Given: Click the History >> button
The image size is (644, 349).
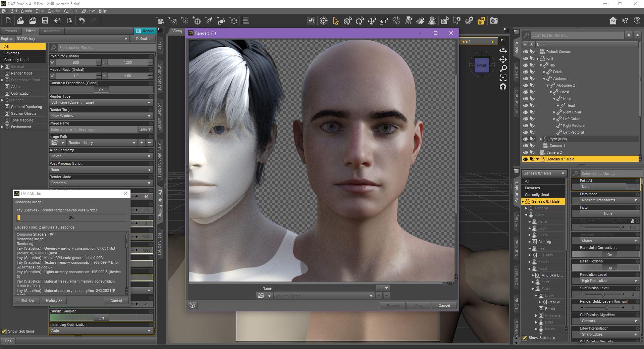Looking at the screenshot, I should tap(54, 301).
